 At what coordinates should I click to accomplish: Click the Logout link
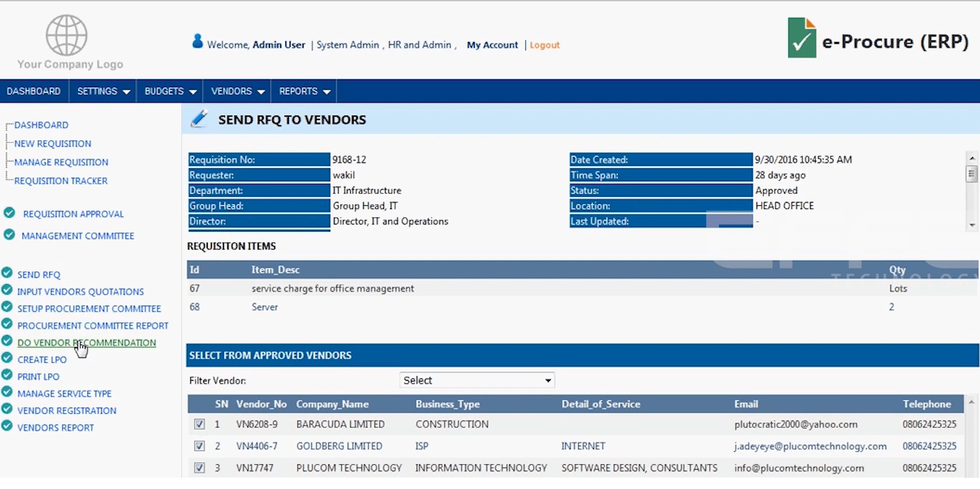tap(544, 45)
